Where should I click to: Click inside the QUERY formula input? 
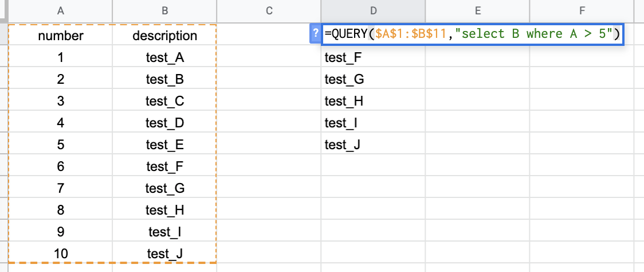click(x=472, y=34)
